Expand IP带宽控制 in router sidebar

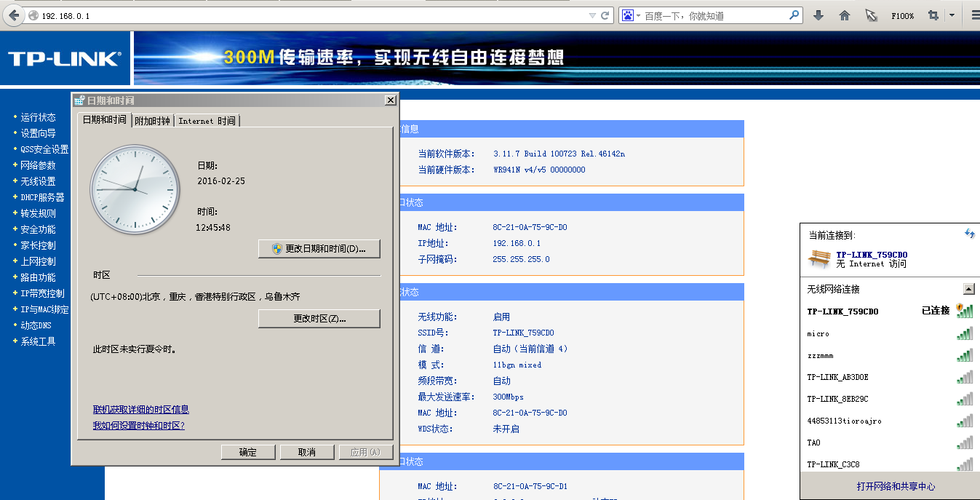pos(42,293)
